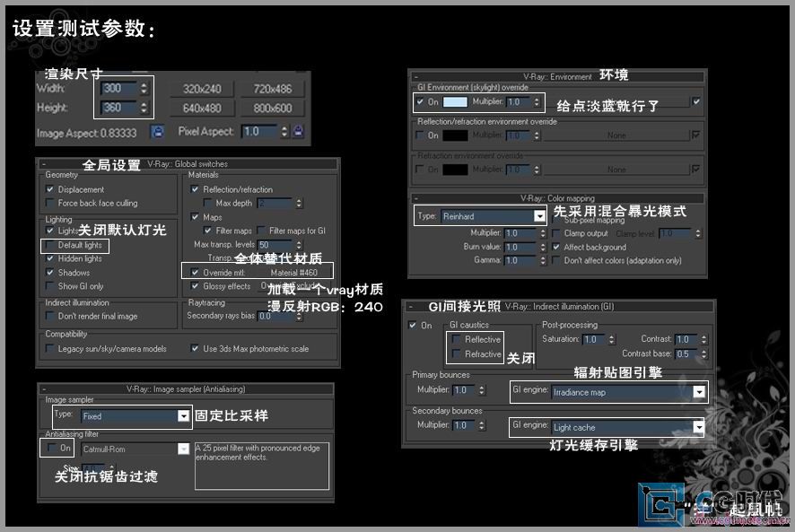
Task: Collapse the V-Ray Global switches rollout
Action: click(44, 164)
